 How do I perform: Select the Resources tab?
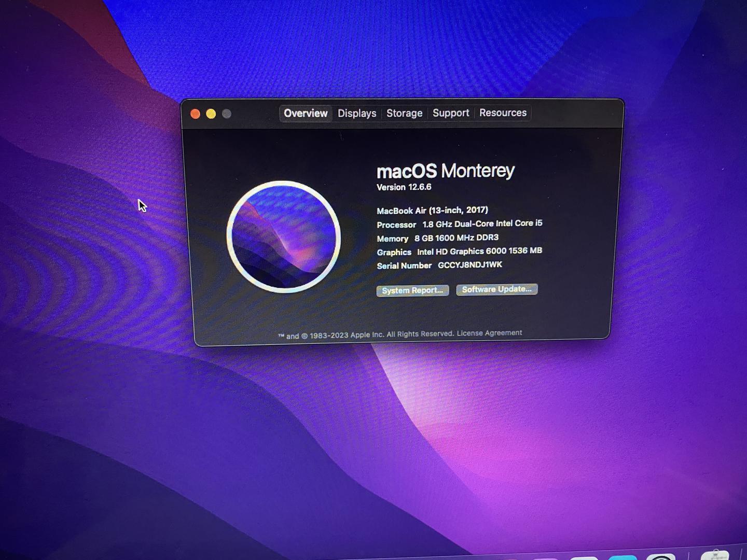pos(503,113)
